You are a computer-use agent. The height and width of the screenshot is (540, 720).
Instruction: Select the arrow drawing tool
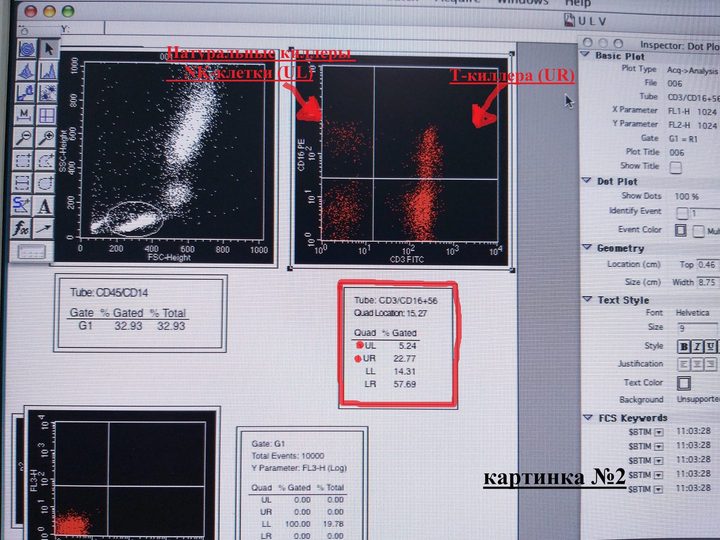(x=44, y=228)
